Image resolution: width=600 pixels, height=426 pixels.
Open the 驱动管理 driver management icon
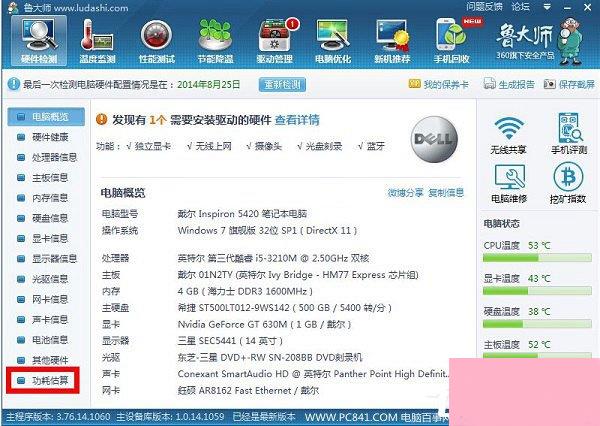pos(274,41)
